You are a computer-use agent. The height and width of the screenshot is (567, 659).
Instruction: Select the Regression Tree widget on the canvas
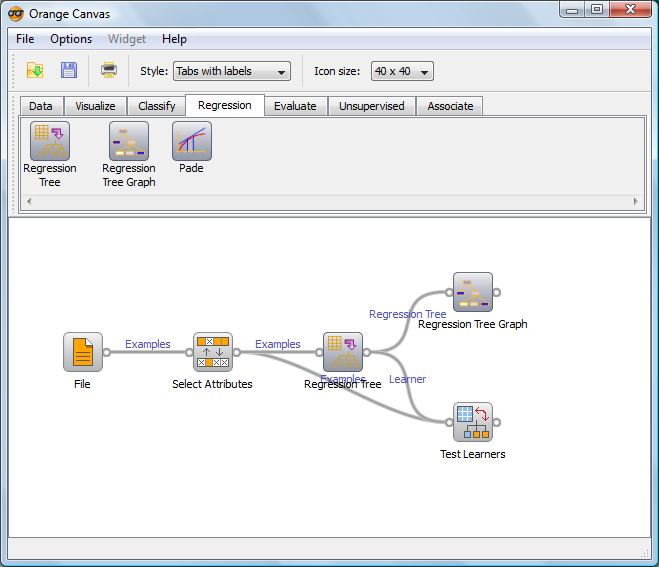(343, 352)
